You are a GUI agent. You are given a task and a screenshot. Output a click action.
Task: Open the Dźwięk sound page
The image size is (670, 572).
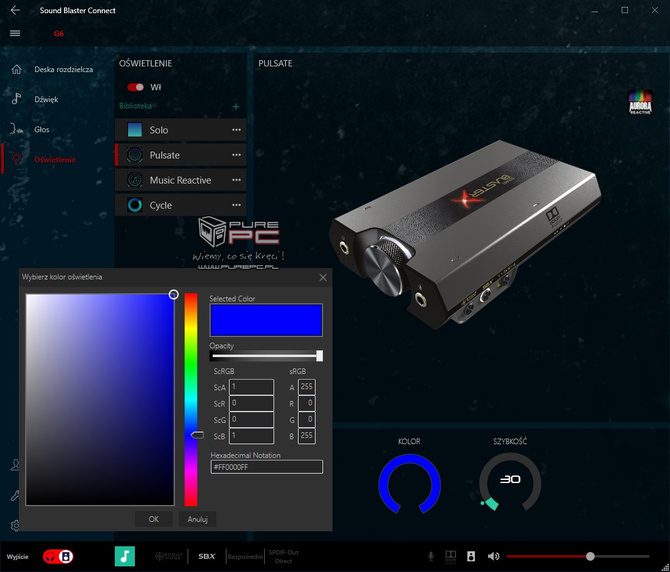coord(46,99)
